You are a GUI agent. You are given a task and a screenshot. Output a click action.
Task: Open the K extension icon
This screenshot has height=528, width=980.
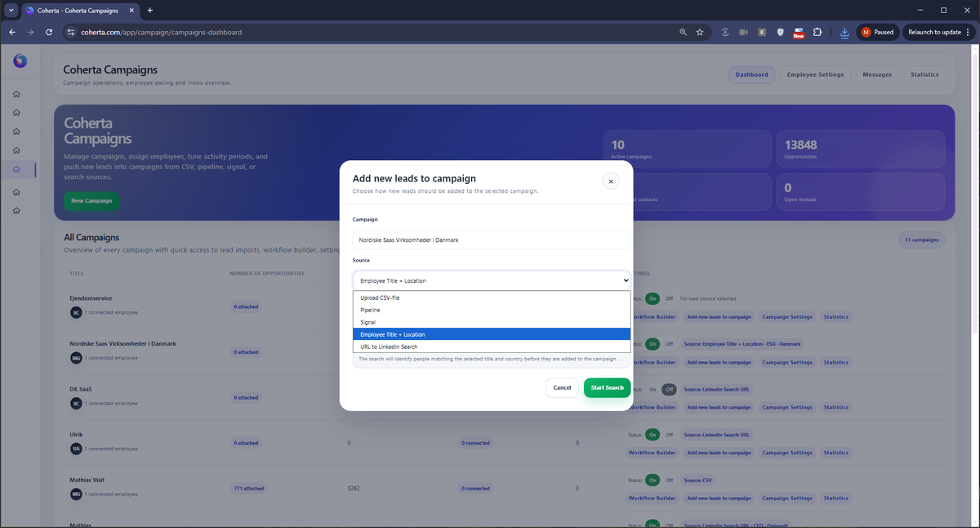tap(762, 32)
